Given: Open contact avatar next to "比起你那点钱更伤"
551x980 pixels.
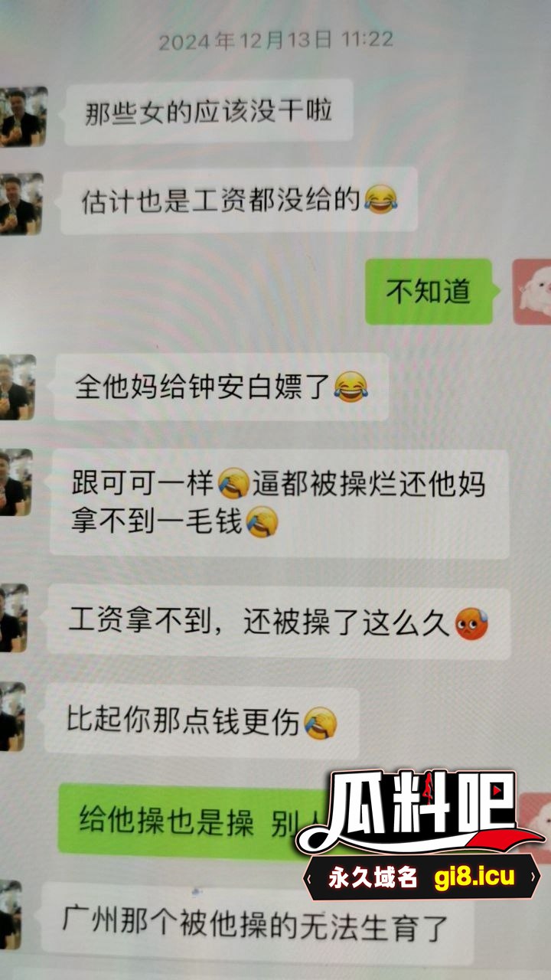Looking at the screenshot, I should point(12,717).
